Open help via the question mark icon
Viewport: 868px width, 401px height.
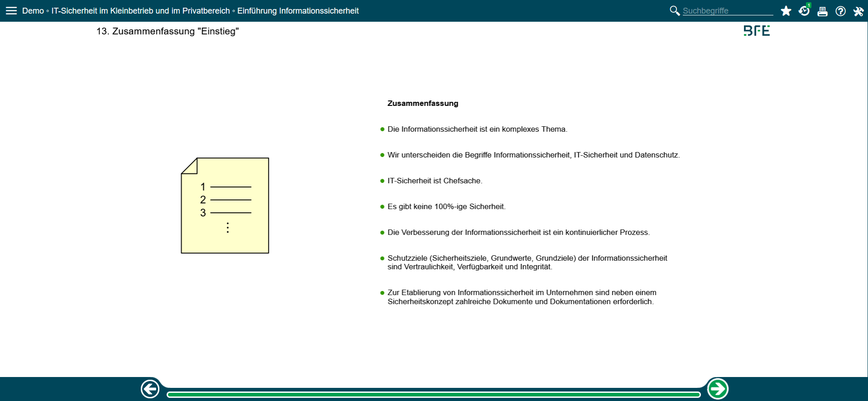coord(840,11)
